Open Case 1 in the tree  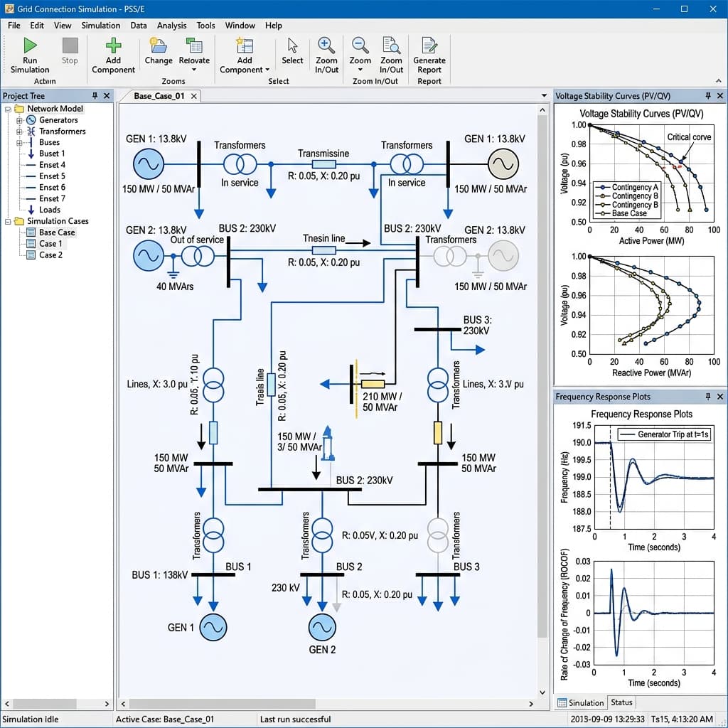50,244
